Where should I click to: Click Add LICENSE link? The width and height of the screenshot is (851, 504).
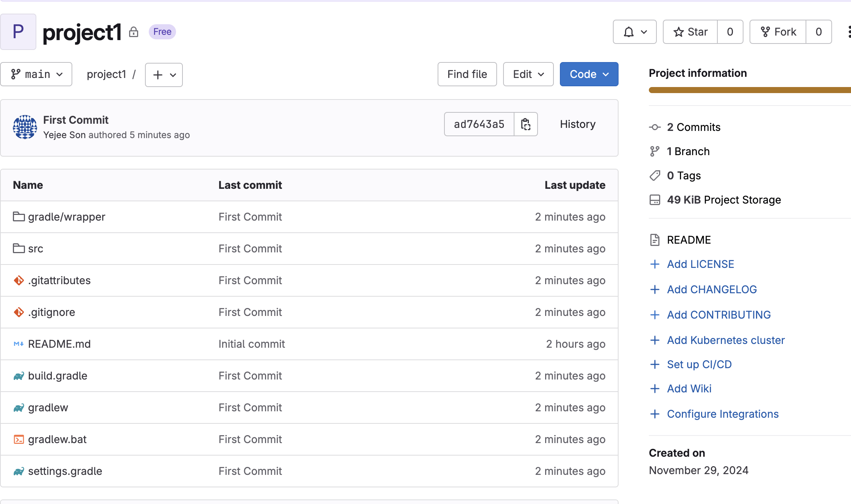coord(700,264)
